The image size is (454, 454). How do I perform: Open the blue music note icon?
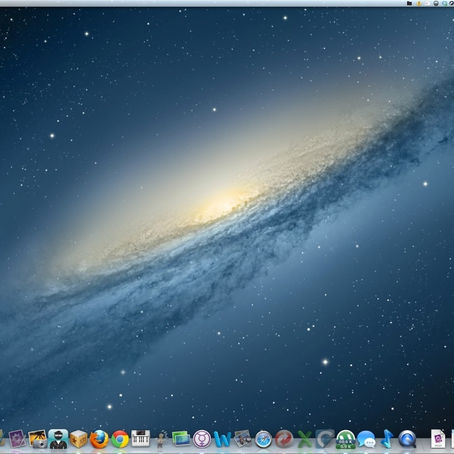click(x=387, y=439)
